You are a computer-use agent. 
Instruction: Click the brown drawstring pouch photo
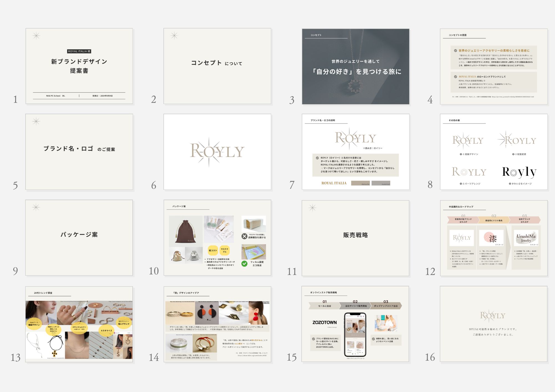click(186, 231)
